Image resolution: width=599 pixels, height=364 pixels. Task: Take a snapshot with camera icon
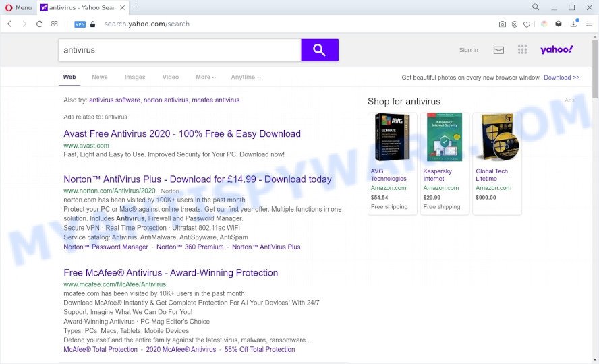click(503, 24)
